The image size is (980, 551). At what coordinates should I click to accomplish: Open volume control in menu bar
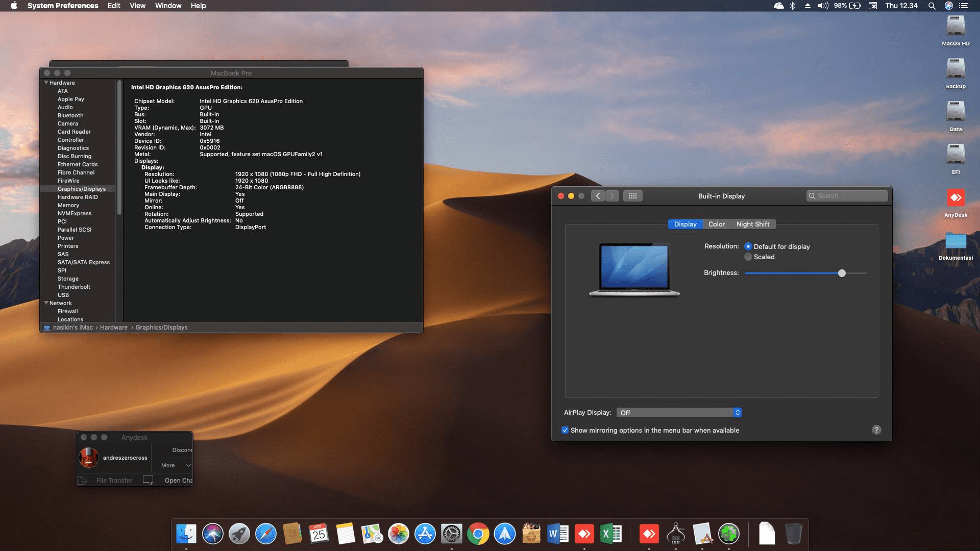click(823, 6)
